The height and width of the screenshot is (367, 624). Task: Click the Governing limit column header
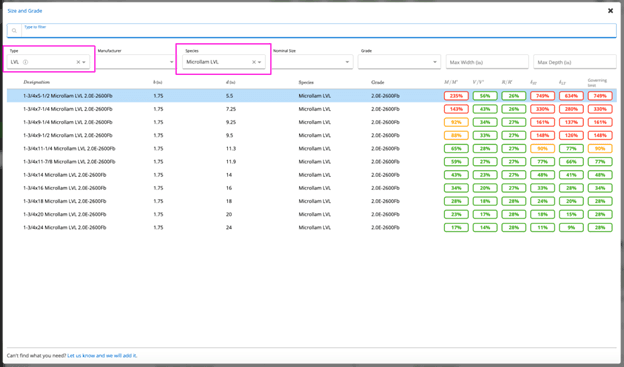coord(597,82)
